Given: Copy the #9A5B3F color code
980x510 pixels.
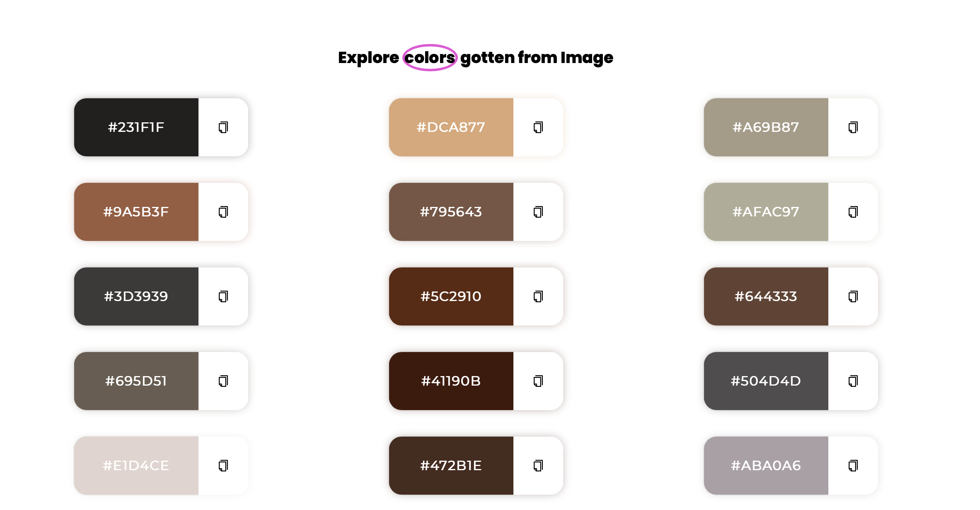Looking at the screenshot, I should point(223,211).
